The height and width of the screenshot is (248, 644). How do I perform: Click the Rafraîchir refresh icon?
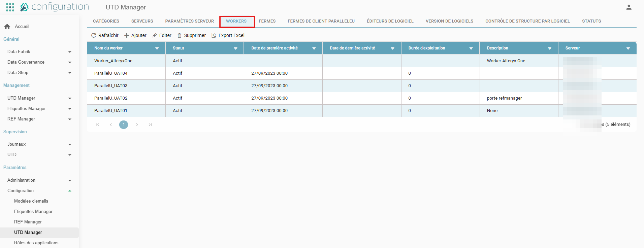[x=94, y=35]
